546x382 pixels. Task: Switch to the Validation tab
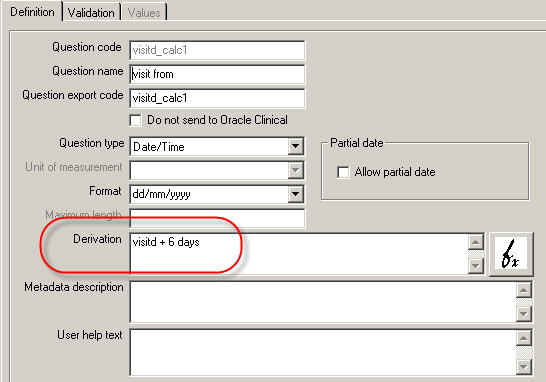coord(91,13)
